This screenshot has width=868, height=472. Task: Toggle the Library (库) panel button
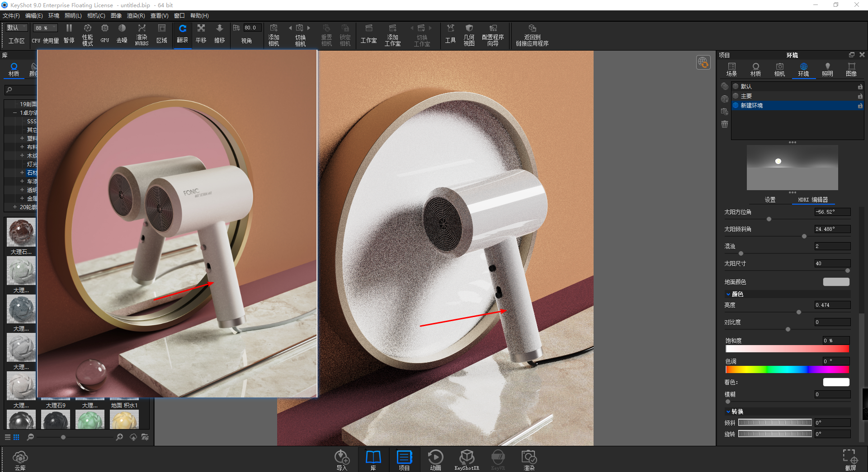tap(373, 460)
